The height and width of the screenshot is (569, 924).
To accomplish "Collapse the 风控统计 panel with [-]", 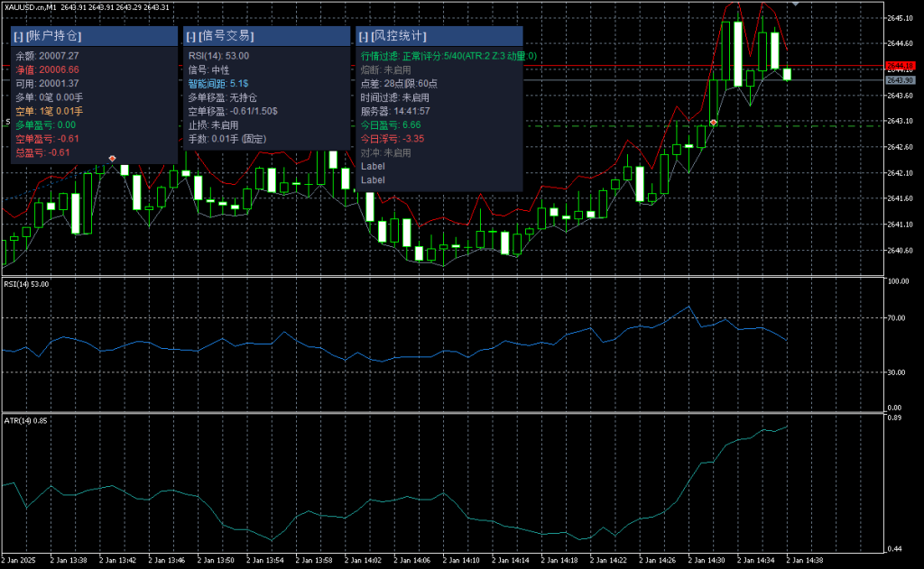I will pos(364,36).
